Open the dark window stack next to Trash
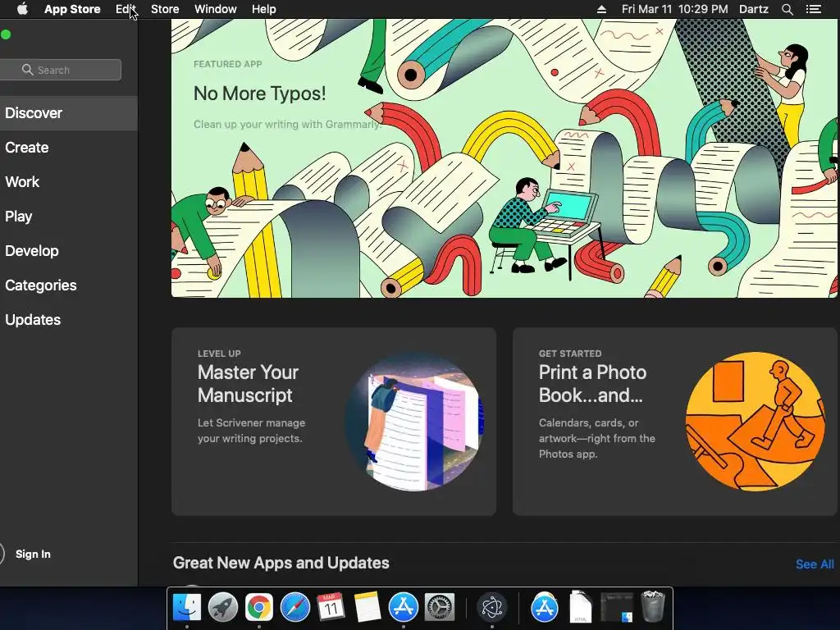 pos(617,607)
